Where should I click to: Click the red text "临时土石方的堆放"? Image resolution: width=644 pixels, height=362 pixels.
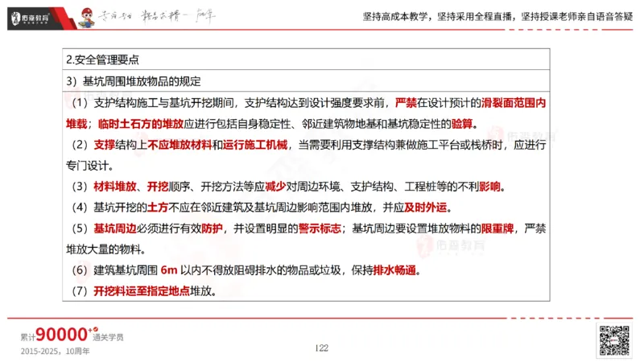tap(140, 124)
